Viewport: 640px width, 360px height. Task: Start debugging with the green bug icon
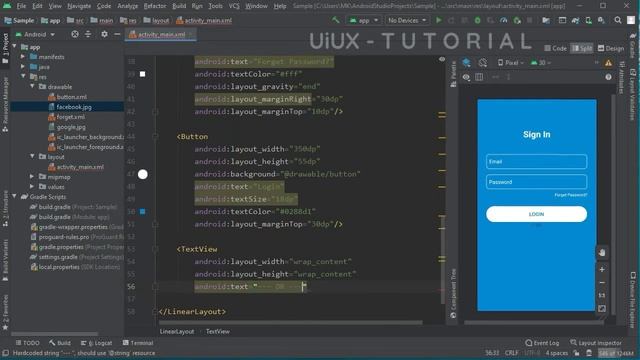(477, 20)
